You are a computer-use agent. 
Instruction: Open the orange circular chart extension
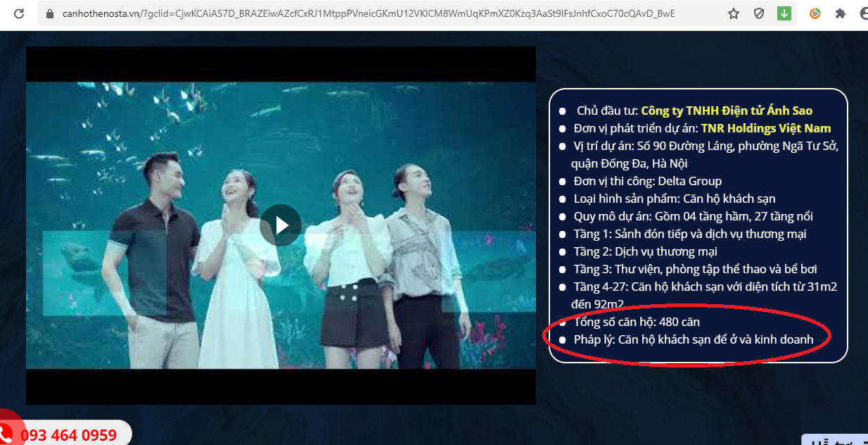[815, 13]
